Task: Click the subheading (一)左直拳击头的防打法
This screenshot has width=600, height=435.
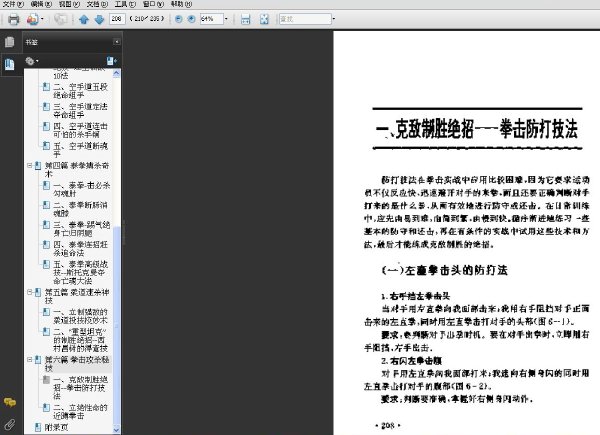Action: point(444,270)
